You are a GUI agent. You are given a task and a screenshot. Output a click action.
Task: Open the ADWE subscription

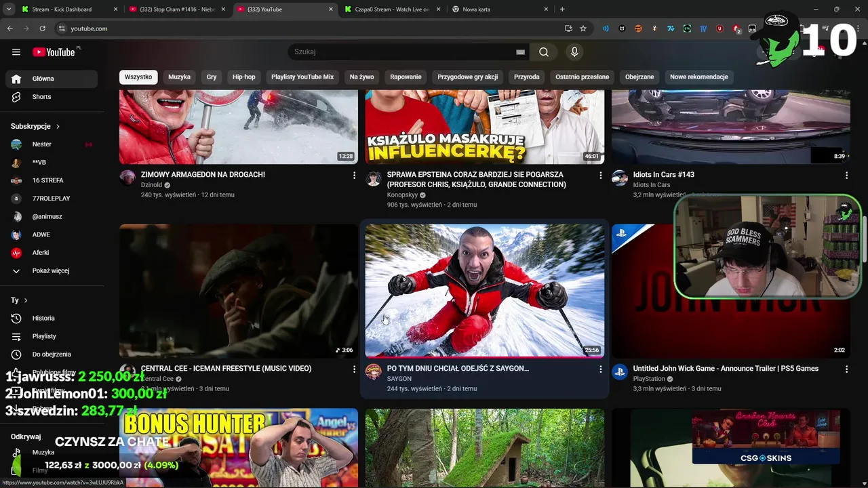(52, 235)
